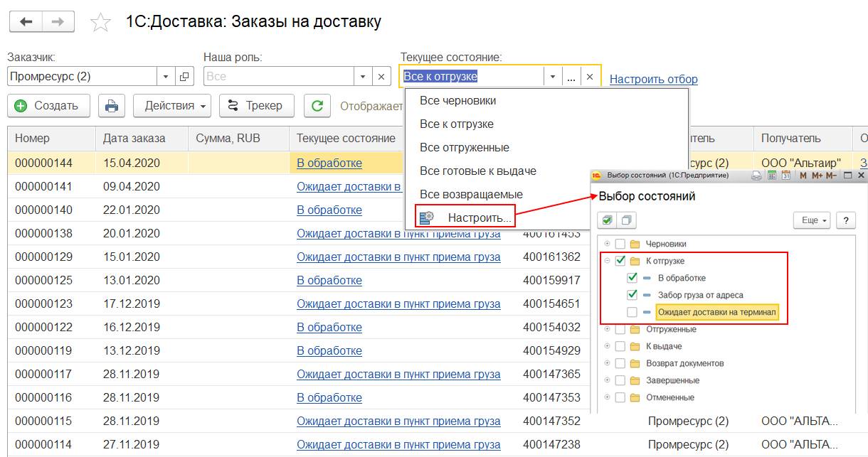Check the Завершенные checkbox
Screen dimensions: 868x457
(x=620, y=380)
